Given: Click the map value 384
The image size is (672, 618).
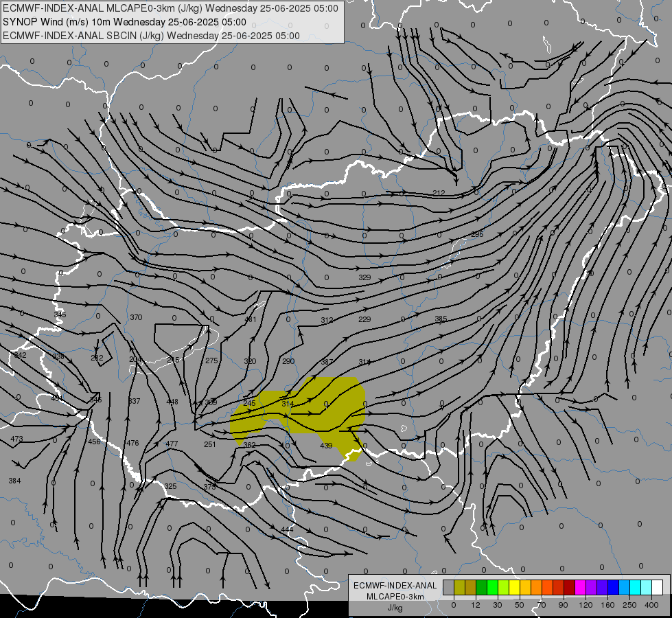Looking at the screenshot, I should (14, 481).
